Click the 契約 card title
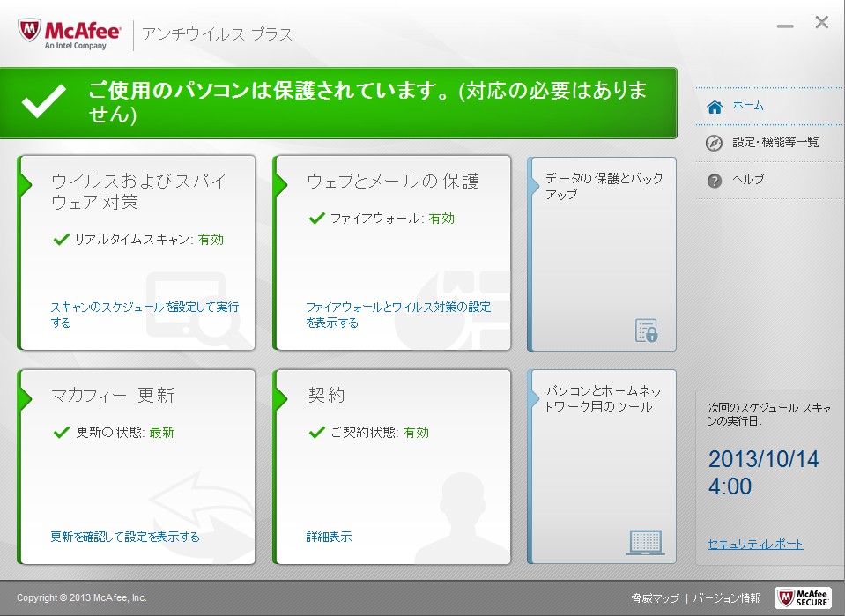845x616 pixels. (x=327, y=395)
